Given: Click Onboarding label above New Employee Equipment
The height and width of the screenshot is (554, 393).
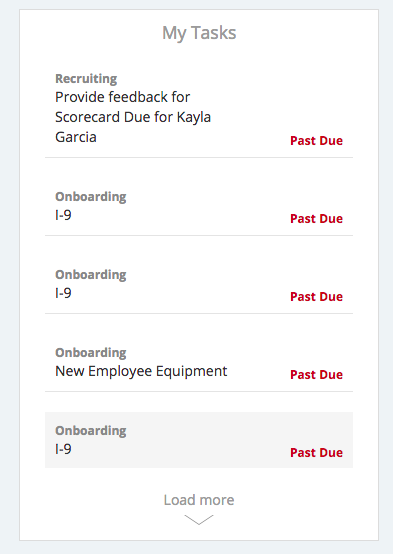Looking at the screenshot, I should (x=90, y=353).
